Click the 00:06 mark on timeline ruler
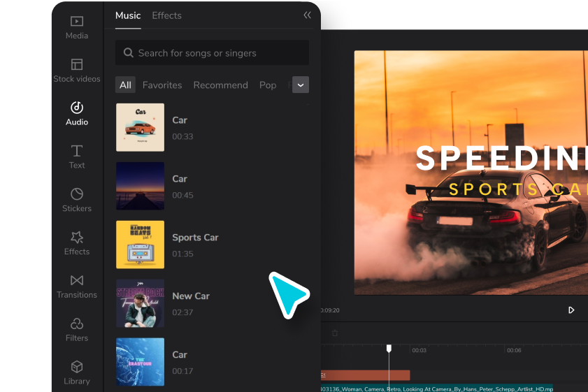 (514, 350)
